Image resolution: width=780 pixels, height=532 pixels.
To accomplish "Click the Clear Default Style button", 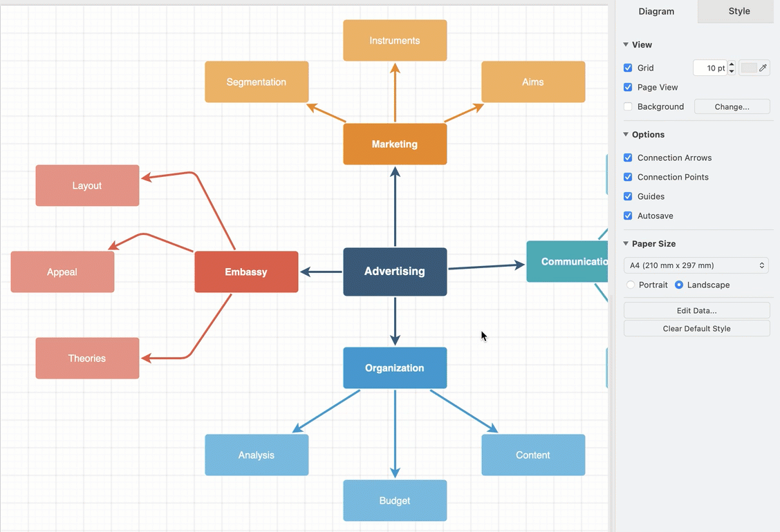I will coord(696,328).
